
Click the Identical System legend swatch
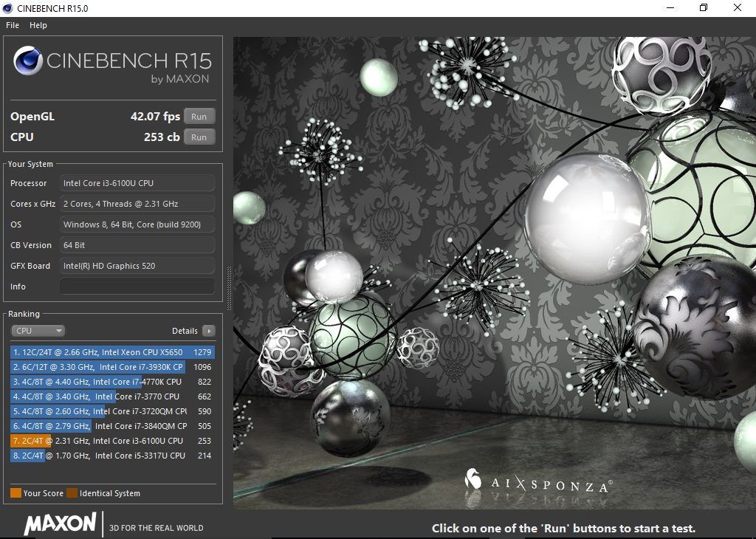pyautogui.click(x=72, y=492)
